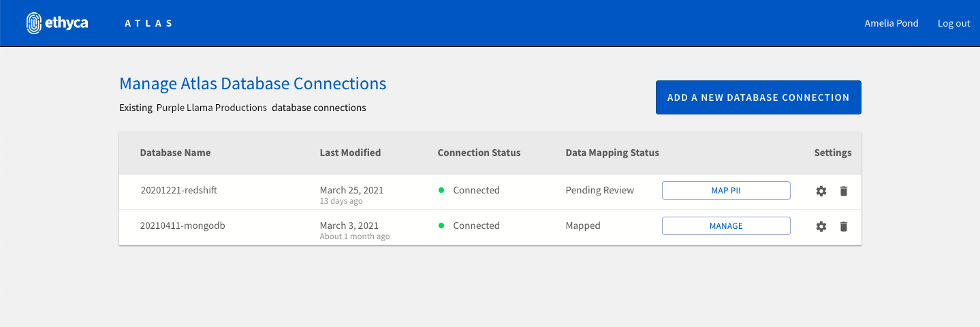Open settings gear for 20201221-redshift
The image size is (980, 327).
click(821, 191)
